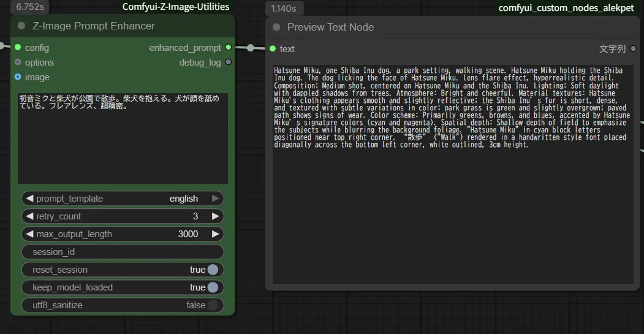The width and height of the screenshot is (644, 334).
Task: Toggle reset_session switch
Action: pos(212,270)
